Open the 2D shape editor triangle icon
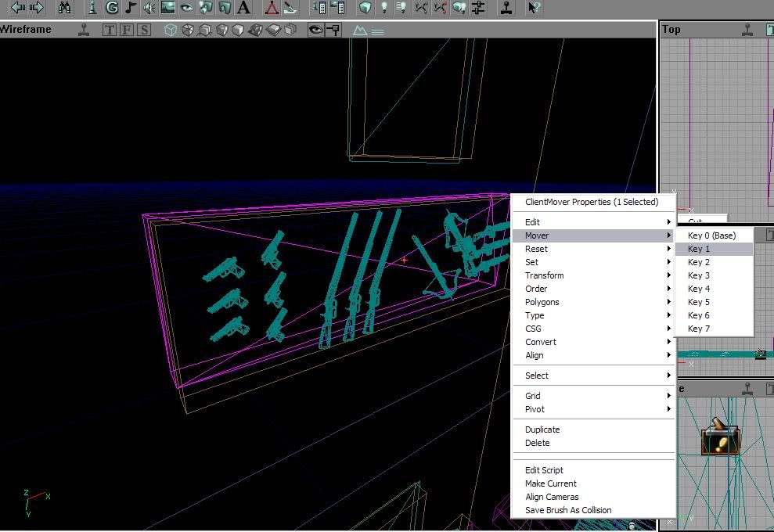 pyautogui.click(x=272, y=8)
